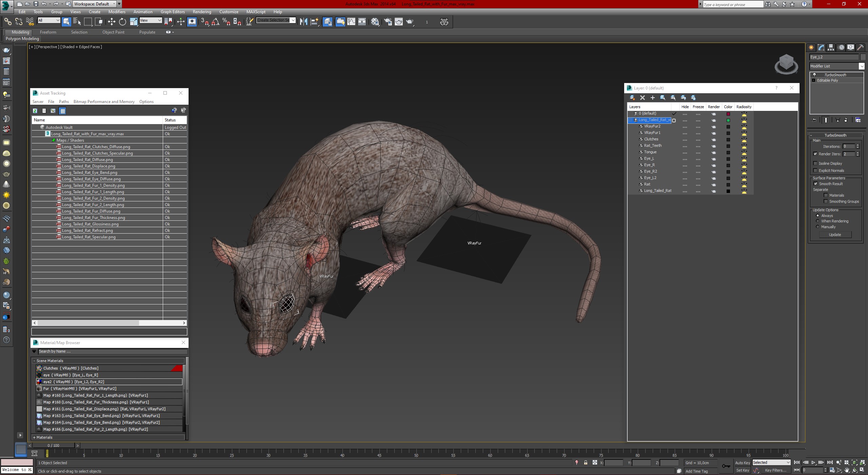Enable Isoline Display checkbox
868x475 pixels.
coord(815,163)
